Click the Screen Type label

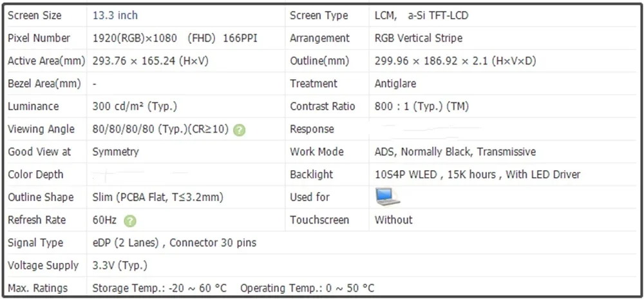pyautogui.click(x=319, y=16)
